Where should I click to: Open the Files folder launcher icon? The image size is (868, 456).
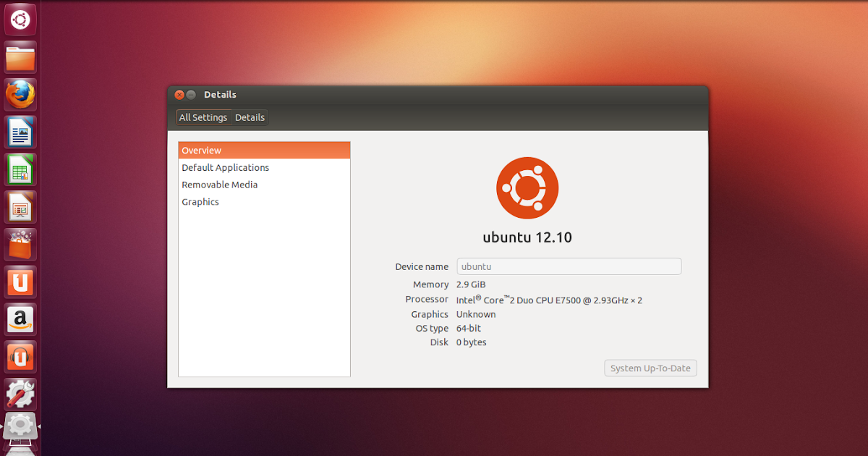(x=20, y=57)
